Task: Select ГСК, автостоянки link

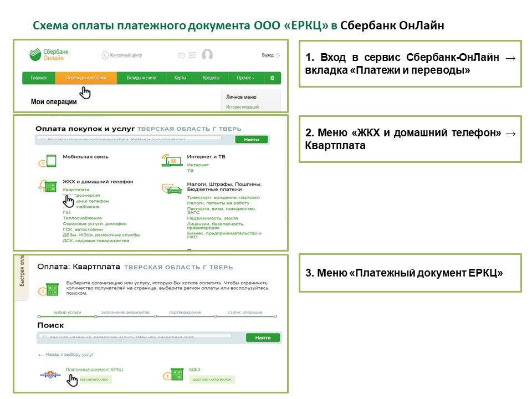Action: coord(83,229)
